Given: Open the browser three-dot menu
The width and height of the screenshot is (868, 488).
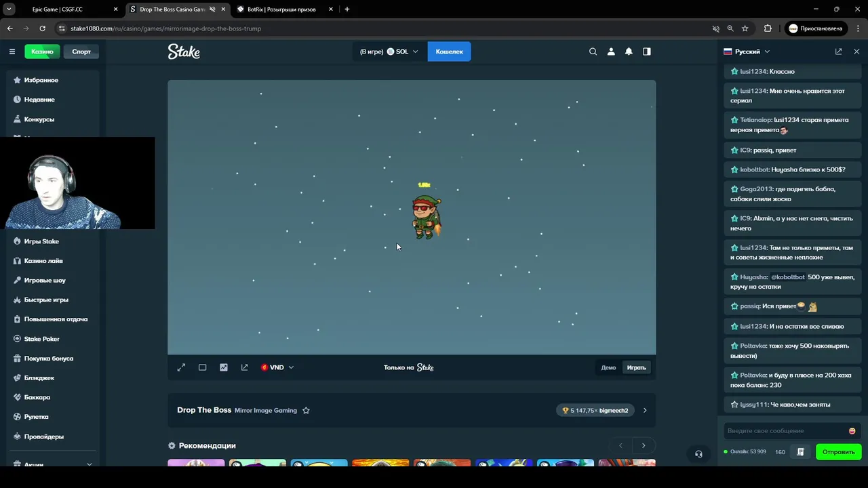Looking at the screenshot, I should 857,28.
